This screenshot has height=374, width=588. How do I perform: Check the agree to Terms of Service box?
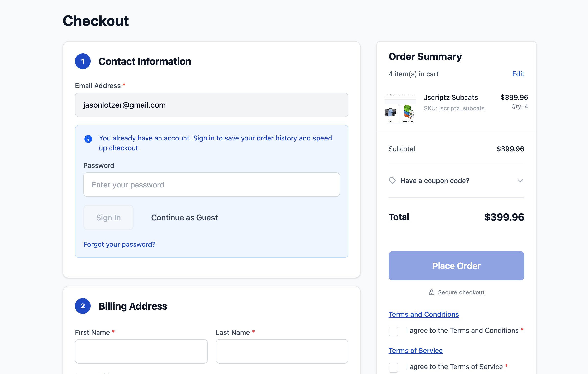coord(393,367)
